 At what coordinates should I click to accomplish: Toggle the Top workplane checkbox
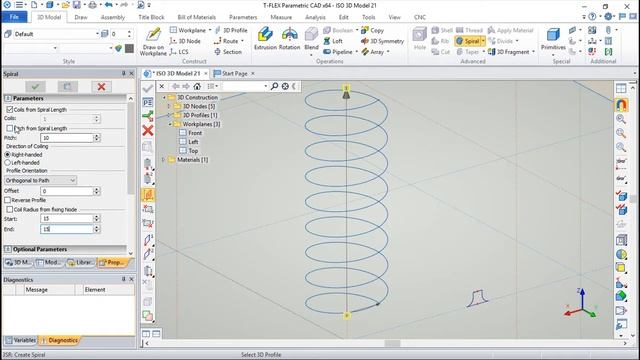coord(183,151)
